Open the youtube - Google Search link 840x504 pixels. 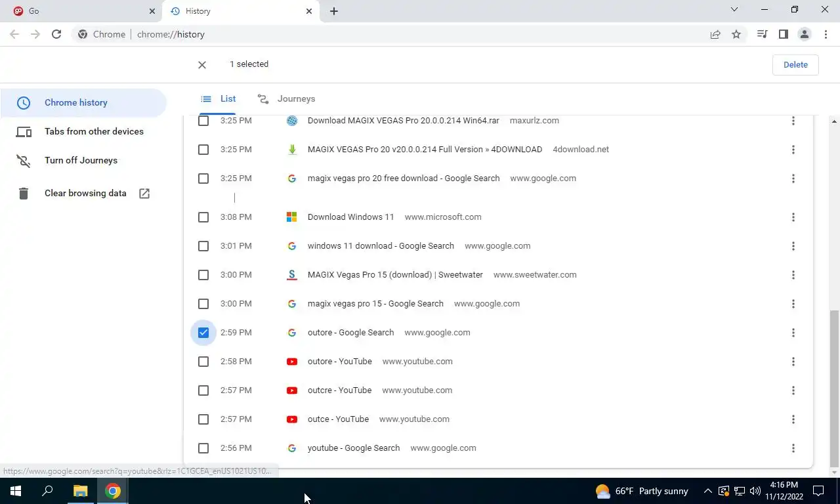[353, 448]
